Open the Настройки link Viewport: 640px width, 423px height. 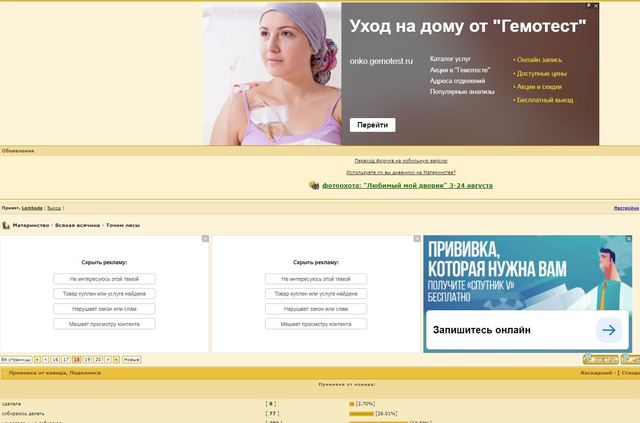coord(627,208)
